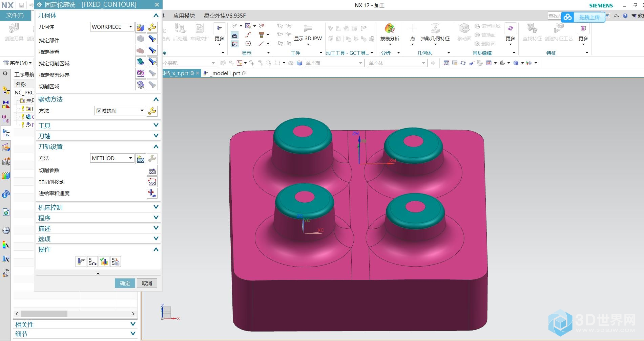This screenshot has width=644, height=341.
Task: Toggle the cut pattern display button in 显示 group
Action: 234,35
